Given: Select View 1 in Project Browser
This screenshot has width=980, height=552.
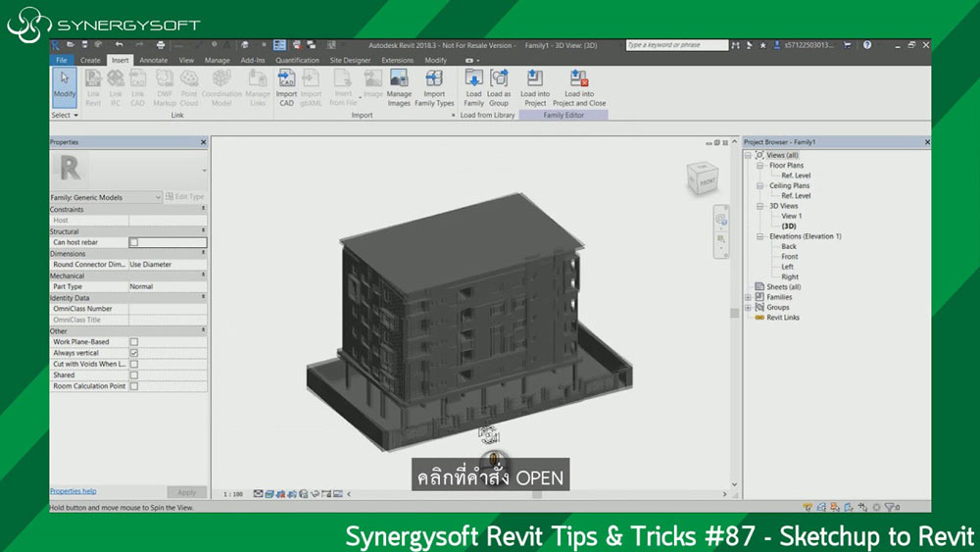Looking at the screenshot, I should point(791,216).
